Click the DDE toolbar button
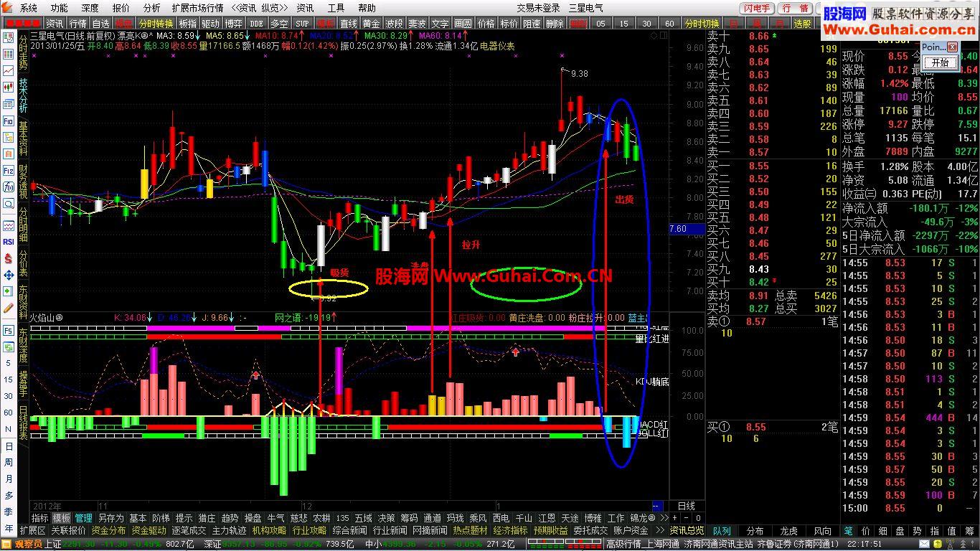Image resolution: width=980 pixels, height=551 pixels. (256, 23)
